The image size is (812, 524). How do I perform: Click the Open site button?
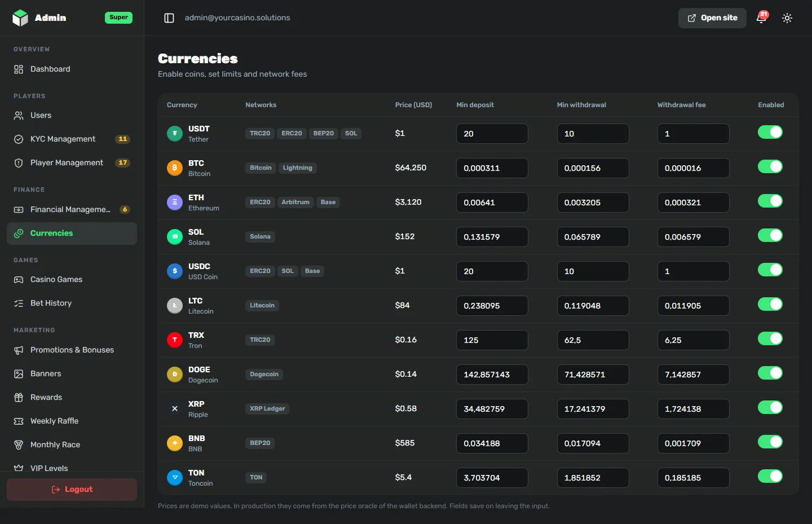tap(712, 18)
